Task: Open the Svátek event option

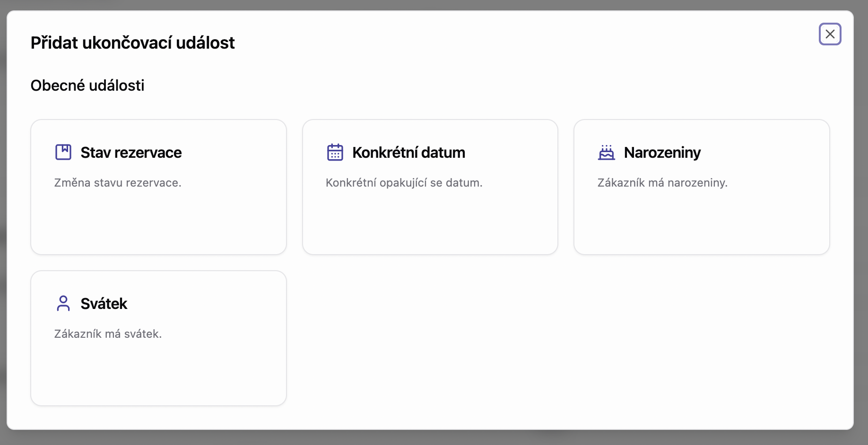Action: pyautogui.click(x=158, y=338)
